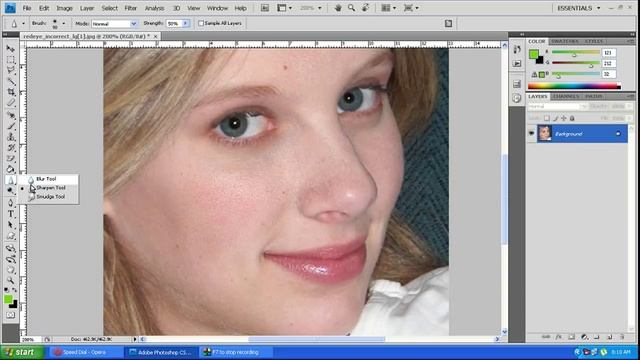Switch to the Swatches tab
Image resolution: width=640 pixels, height=360 pixels.
tap(565, 41)
